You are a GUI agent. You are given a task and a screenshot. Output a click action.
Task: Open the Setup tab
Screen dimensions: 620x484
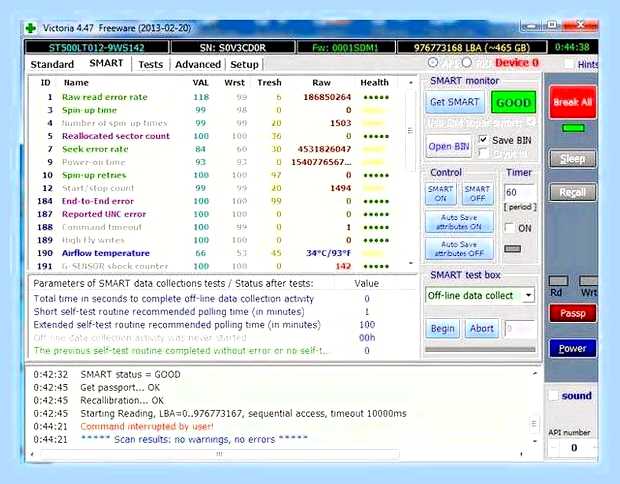[244, 64]
